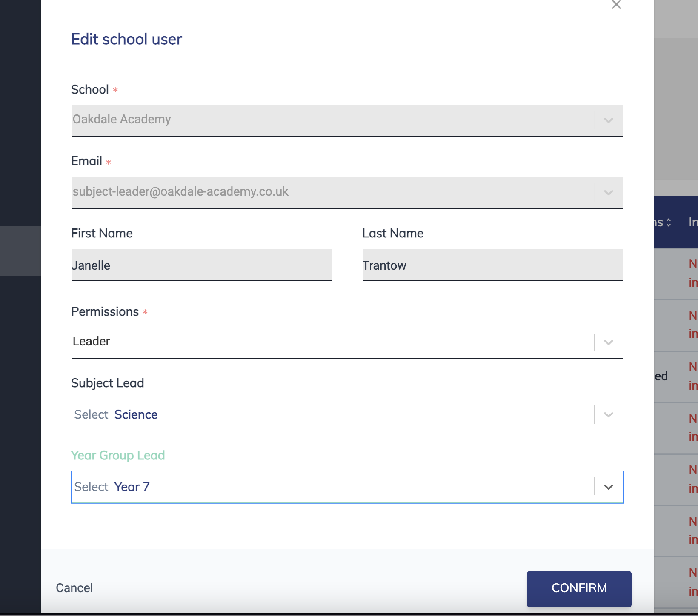This screenshot has width=698, height=616.
Task: Click the required asterisk beside Permissions
Action: [145, 312]
